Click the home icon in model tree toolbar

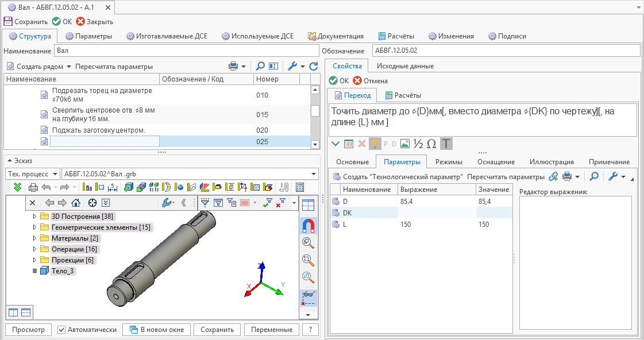pyautogui.click(x=76, y=202)
